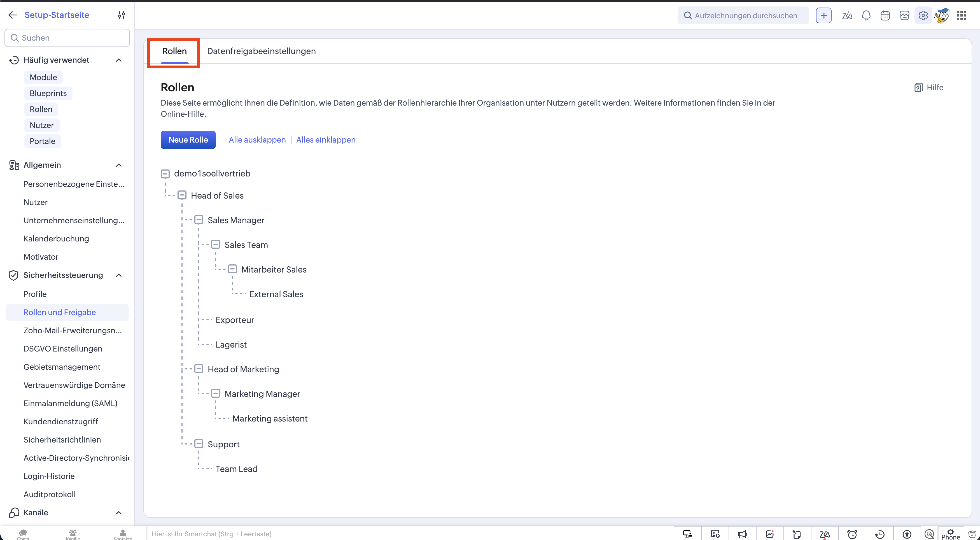Focus the Suchen sidebar search field
980x540 pixels.
[67, 38]
